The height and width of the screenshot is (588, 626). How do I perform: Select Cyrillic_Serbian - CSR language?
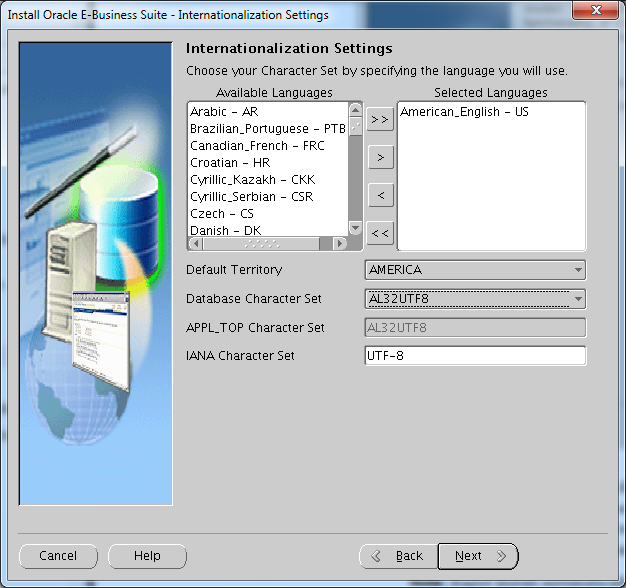[x=268, y=197]
